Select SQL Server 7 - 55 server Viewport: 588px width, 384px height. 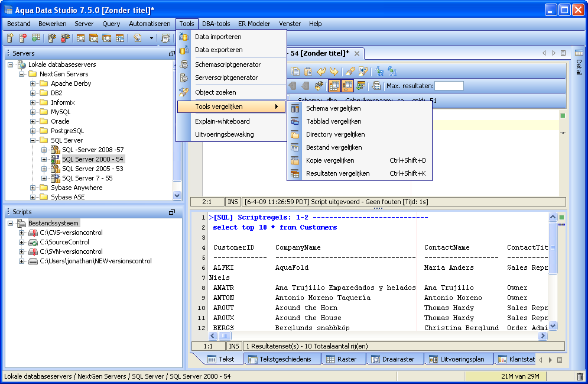(87, 178)
